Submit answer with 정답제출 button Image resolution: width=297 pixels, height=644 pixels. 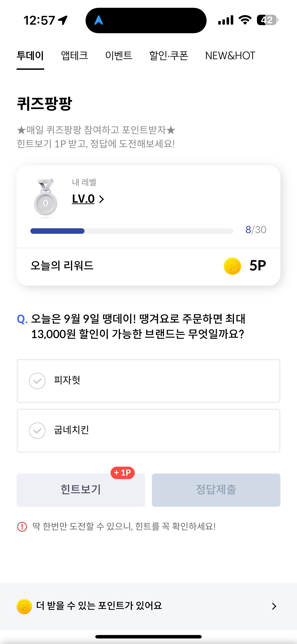pos(216,490)
